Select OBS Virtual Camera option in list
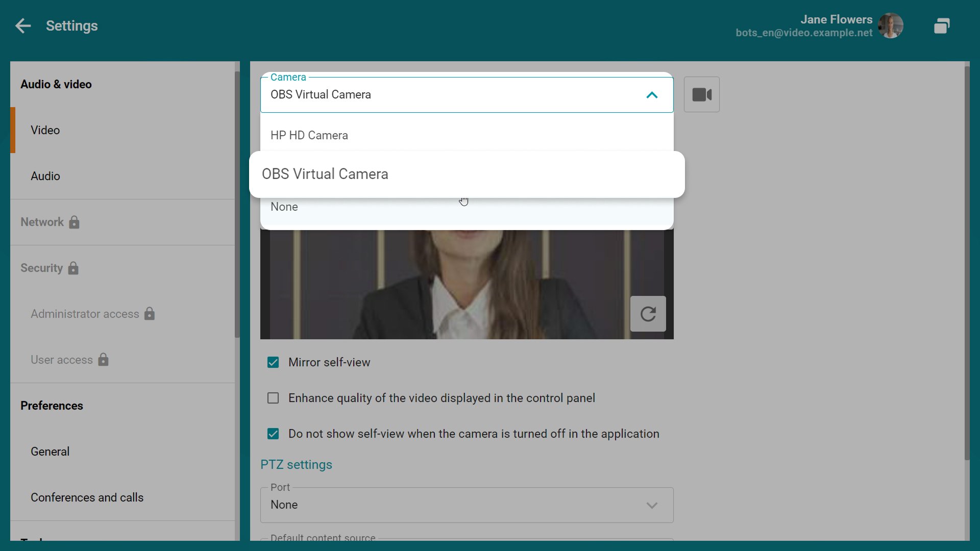Image resolution: width=980 pixels, height=551 pixels. point(467,174)
